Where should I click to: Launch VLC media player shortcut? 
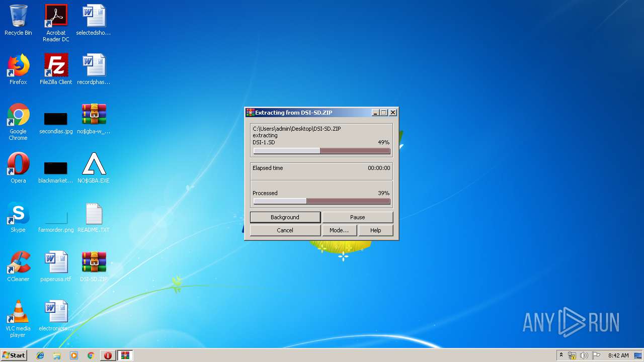point(18,319)
